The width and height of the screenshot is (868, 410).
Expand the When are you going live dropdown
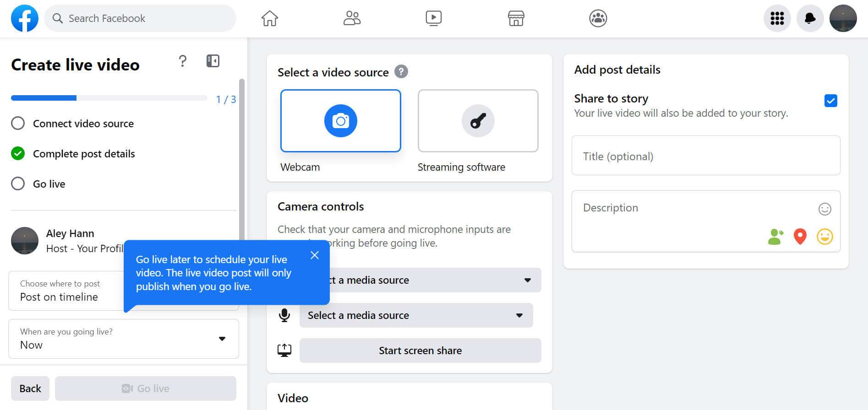pyautogui.click(x=124, y=339)
